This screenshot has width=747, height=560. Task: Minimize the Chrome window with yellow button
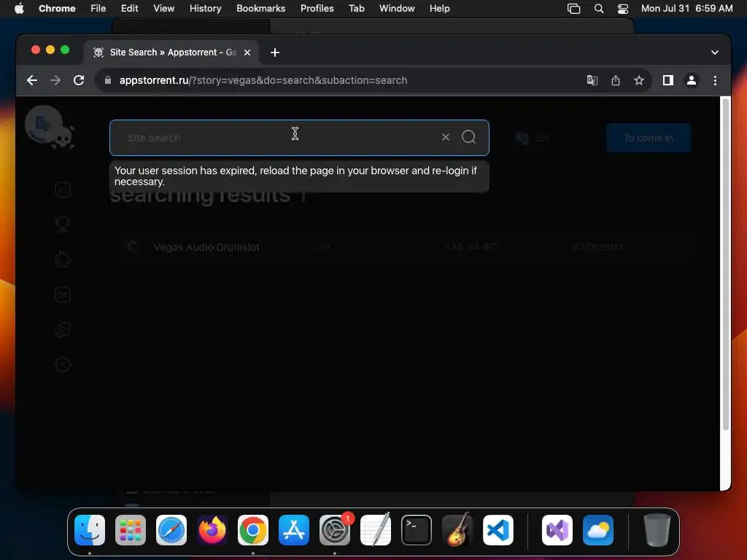click(50, 50)
